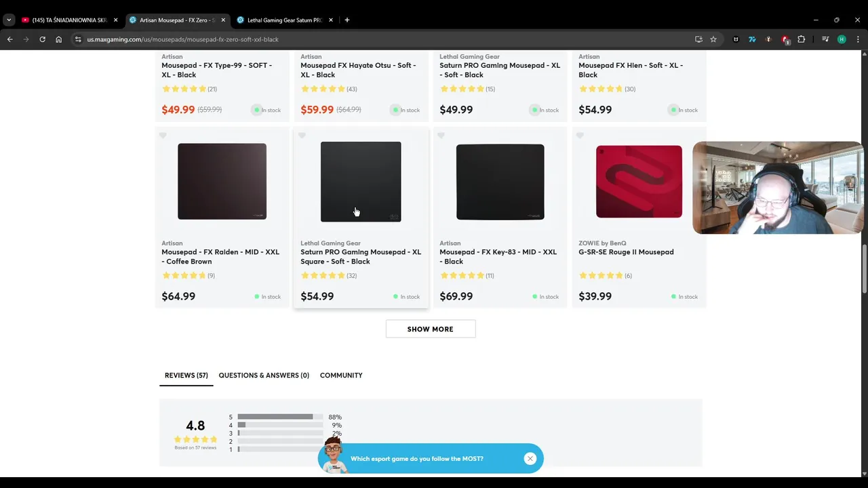Image resolution: width=868 pixels, height=488 pixels.
Task: Open the tab search dropdown arrow
Action: 9,20
